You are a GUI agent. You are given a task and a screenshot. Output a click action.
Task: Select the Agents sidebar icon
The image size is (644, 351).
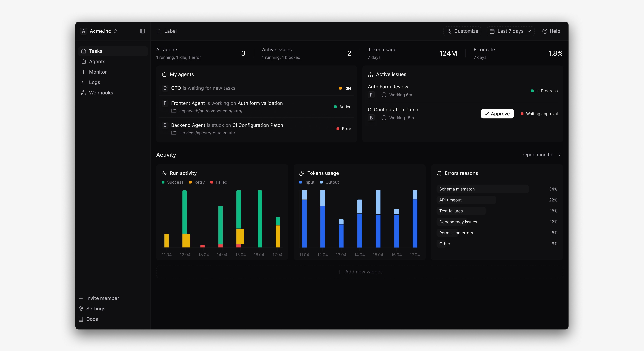point(84,62)
